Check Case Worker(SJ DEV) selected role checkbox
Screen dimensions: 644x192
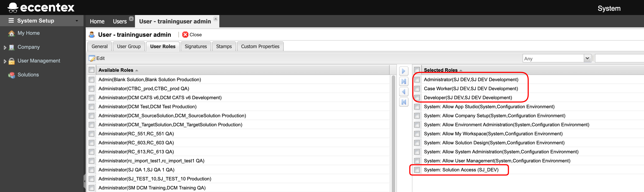pos(417,88)
